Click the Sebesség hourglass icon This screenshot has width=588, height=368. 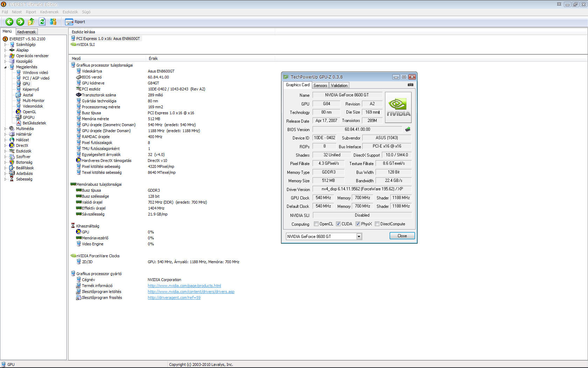tap(12, 179)
